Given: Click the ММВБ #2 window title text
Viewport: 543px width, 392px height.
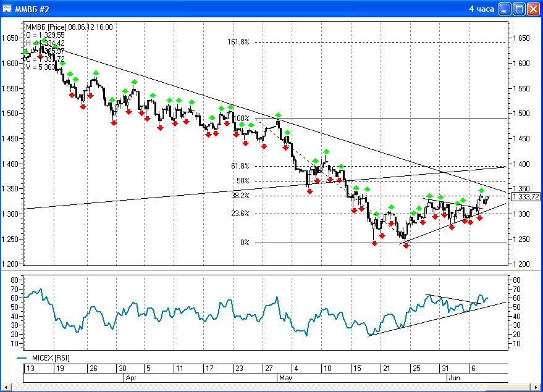Looking at the screenshot, I should tap(32, 9).
